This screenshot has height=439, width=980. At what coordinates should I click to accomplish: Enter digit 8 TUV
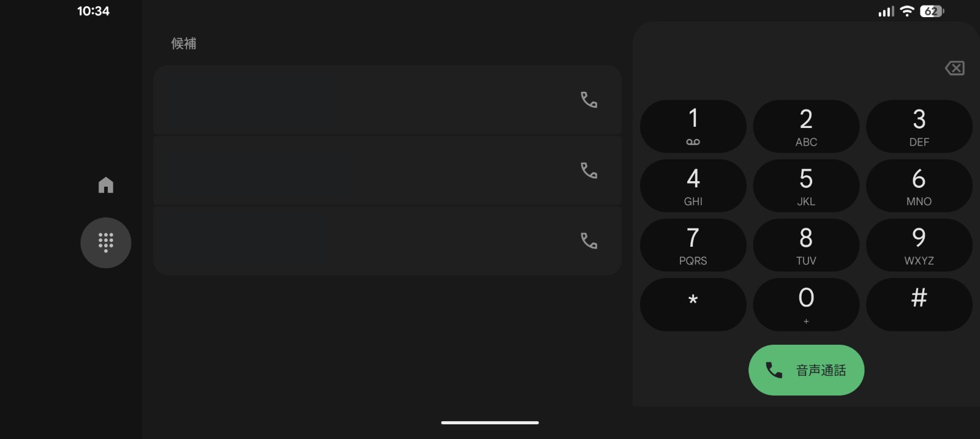806,245
